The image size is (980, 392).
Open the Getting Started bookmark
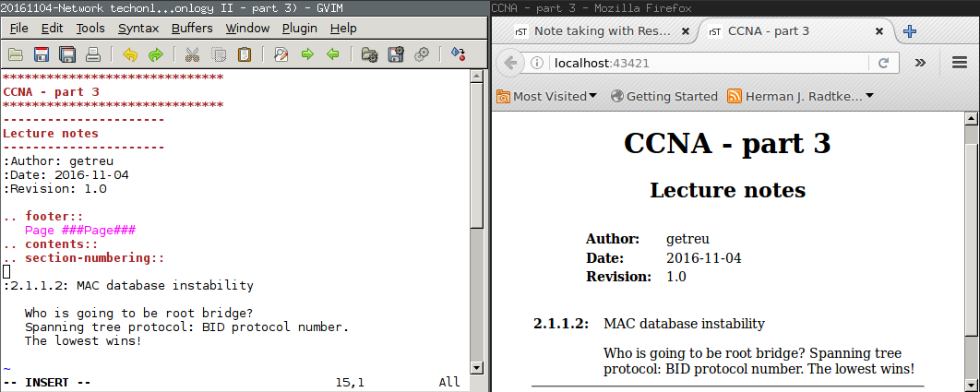[663, 96]
